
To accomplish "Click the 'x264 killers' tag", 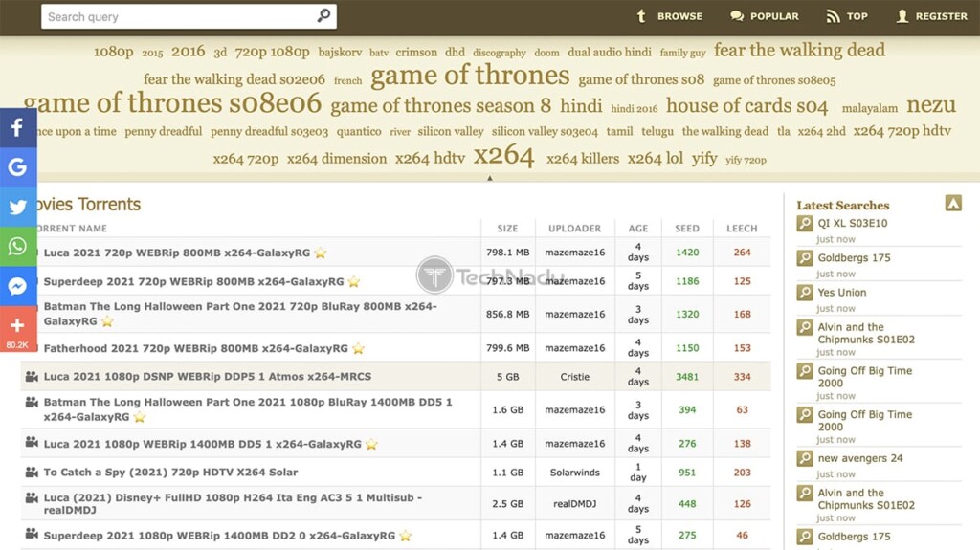I will (x=583, y=159).
